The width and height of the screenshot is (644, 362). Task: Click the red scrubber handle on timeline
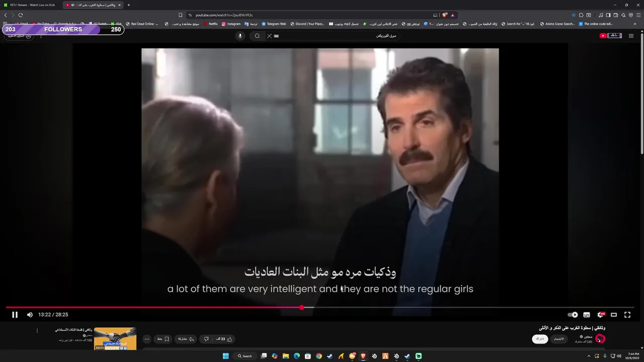[x=302, y=307]
